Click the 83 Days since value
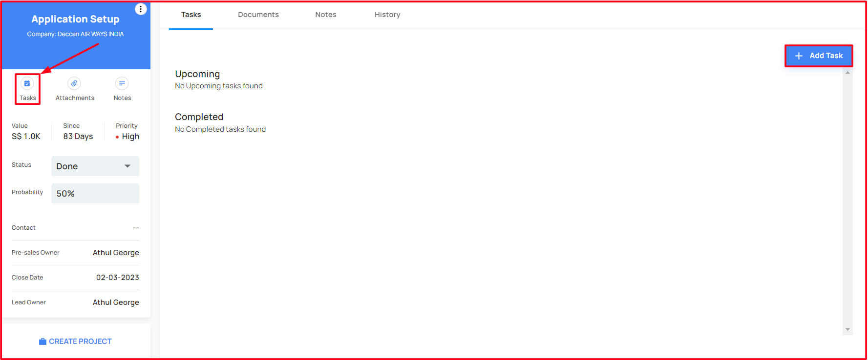 click(78, 137)
